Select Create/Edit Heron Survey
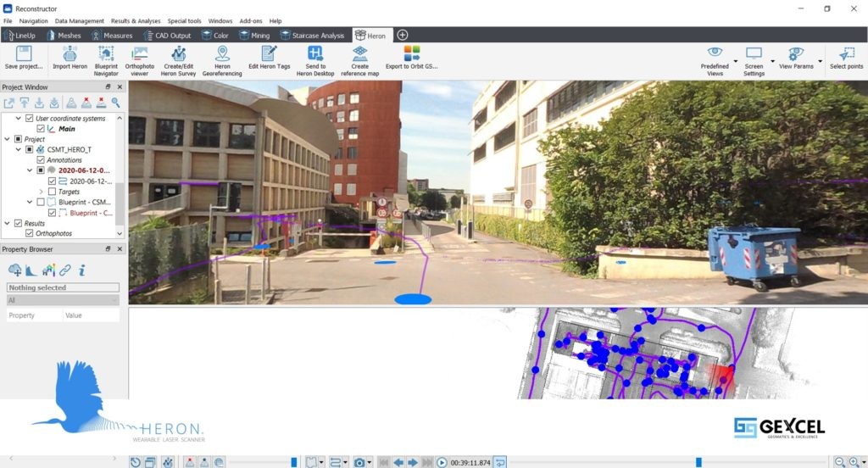 click(x=178, y=53)
